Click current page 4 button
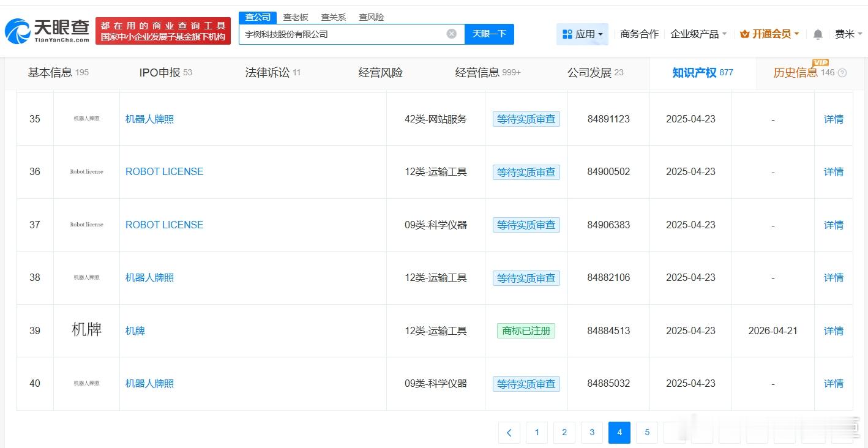Screen dimensions: 868x448 point(619,433)
